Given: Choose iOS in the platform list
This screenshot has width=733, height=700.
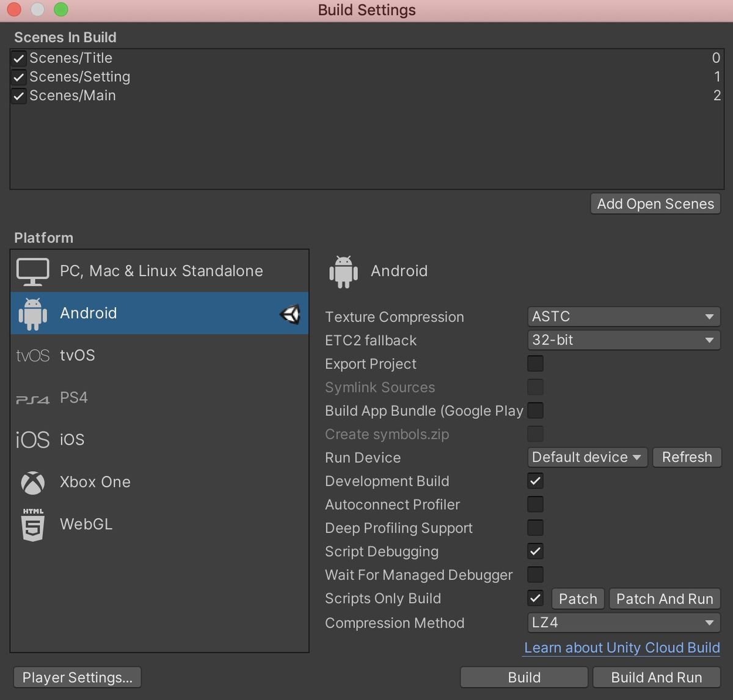Looking at the screenshot, I should (159, 440).
